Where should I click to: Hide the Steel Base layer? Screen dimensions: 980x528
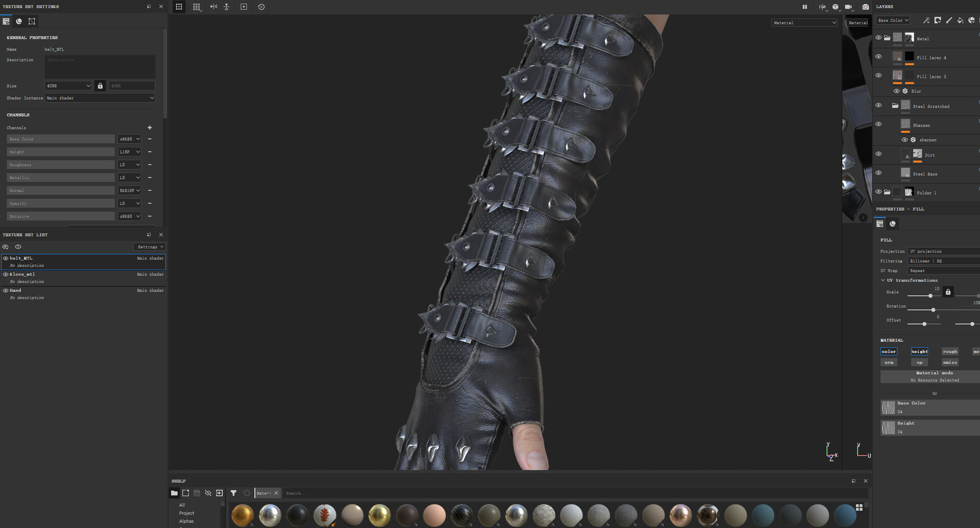point(878,173)
